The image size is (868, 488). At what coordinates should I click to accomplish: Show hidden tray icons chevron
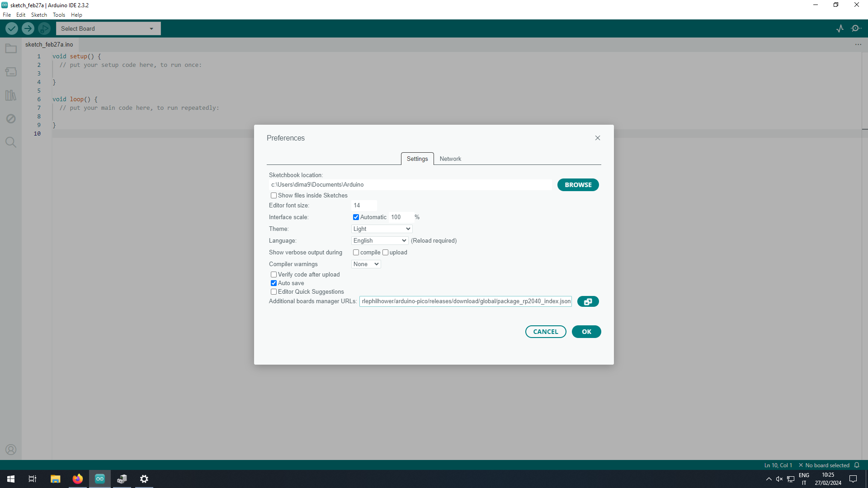769,479
